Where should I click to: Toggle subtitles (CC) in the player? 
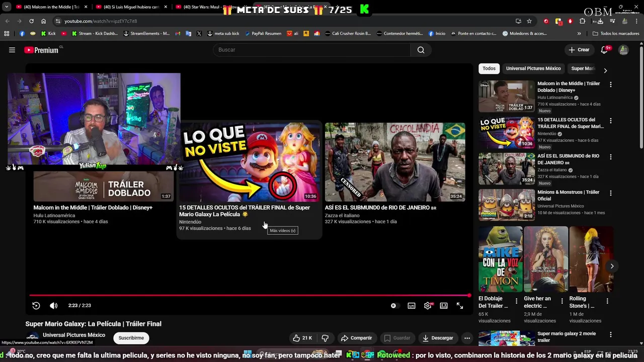(412, 306)
